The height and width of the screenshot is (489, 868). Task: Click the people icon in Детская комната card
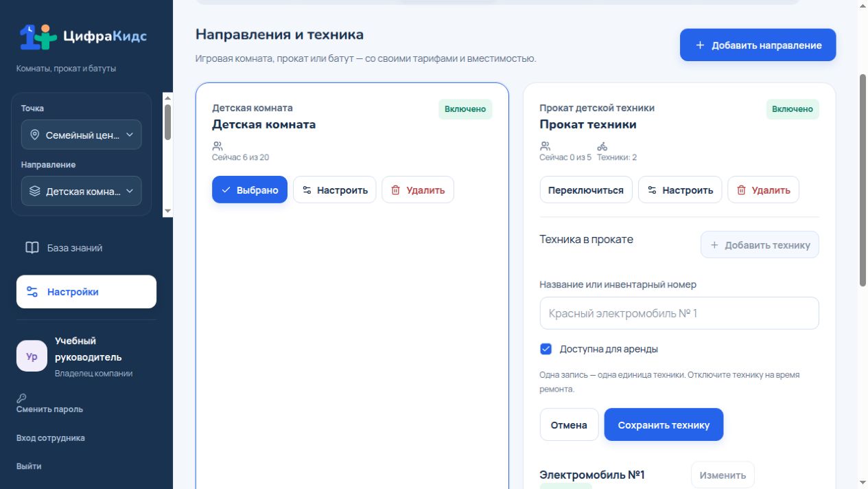218,146
